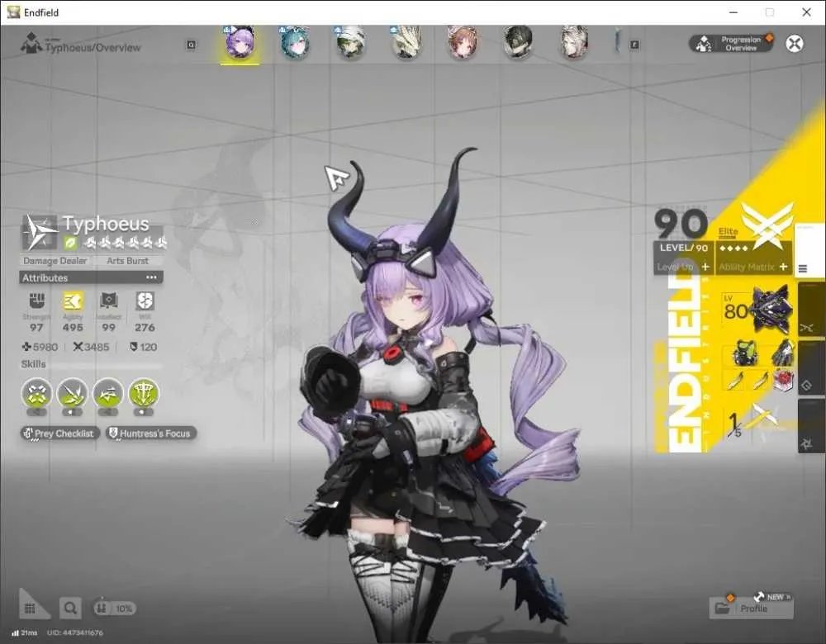The image size is (826, 644).
Task: Open the Progression Overview
Action: (731, 43)
